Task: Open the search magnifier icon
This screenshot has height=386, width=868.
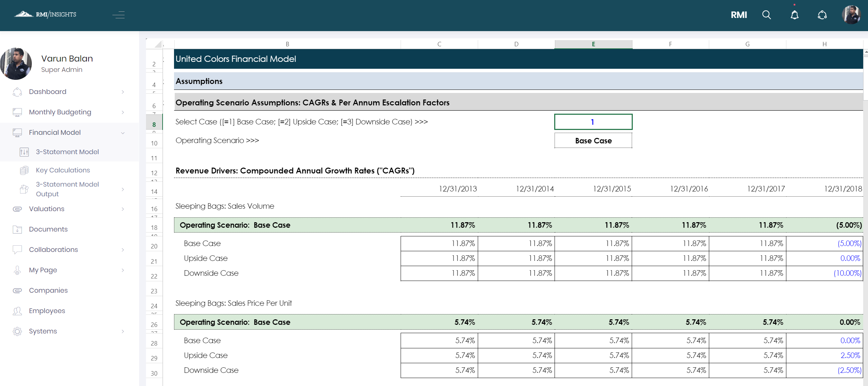Action: [766, 15]
